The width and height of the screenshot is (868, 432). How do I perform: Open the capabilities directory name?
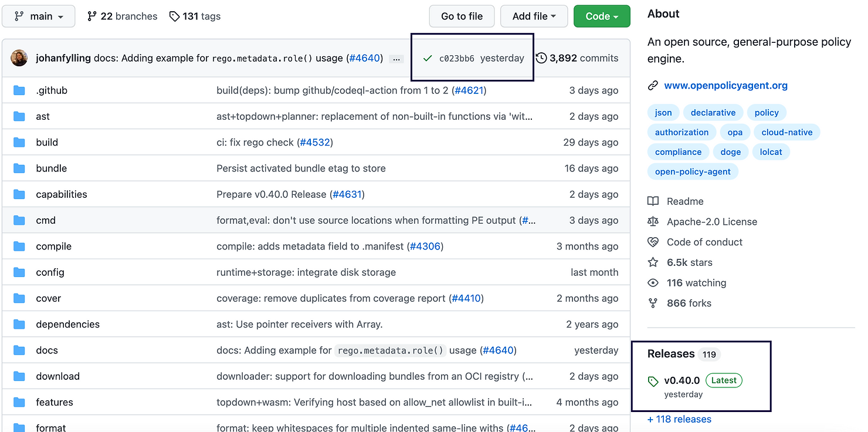pos(62,194)
